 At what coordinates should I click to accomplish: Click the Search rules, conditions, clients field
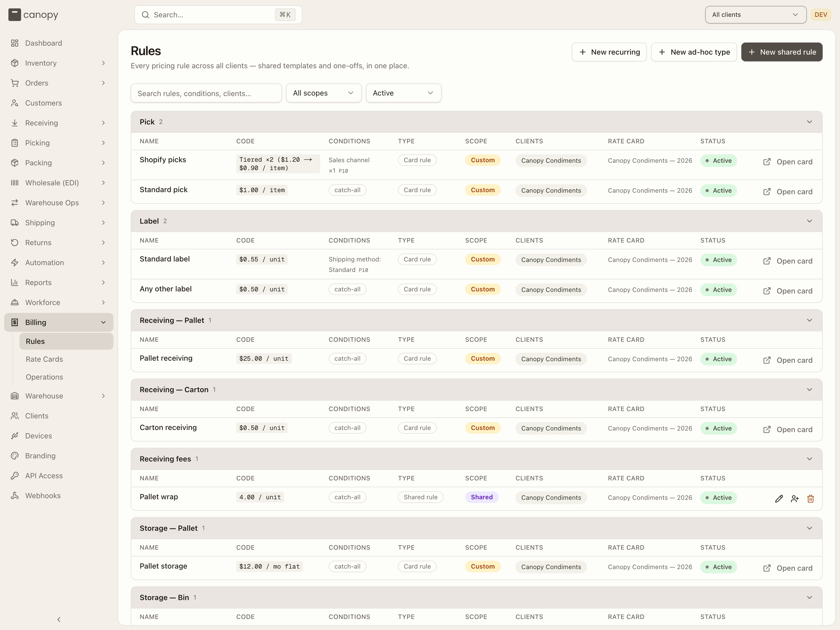pyautogui.click(x=206, y=93)
